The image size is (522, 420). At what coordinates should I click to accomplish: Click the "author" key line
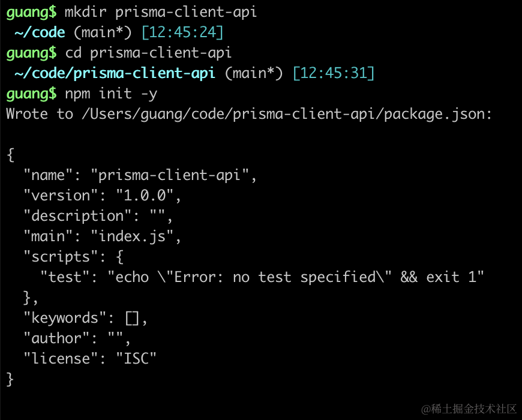tap(77, 338)
